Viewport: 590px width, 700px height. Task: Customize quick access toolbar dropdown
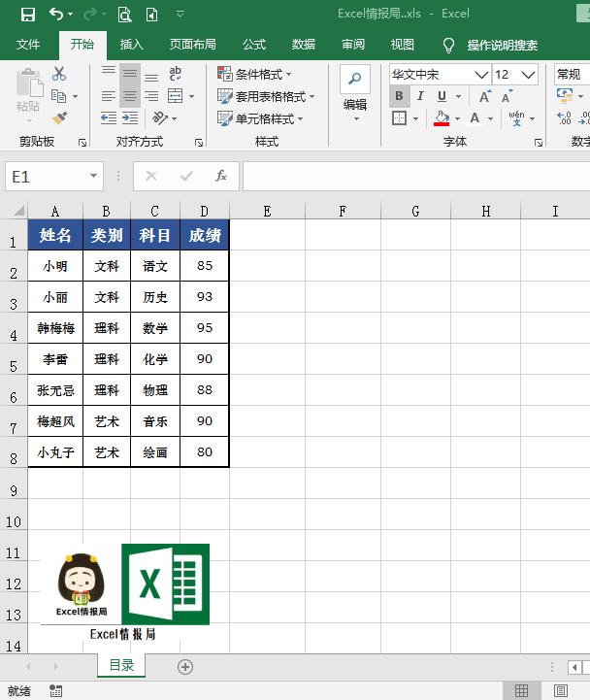coord(180,15)
